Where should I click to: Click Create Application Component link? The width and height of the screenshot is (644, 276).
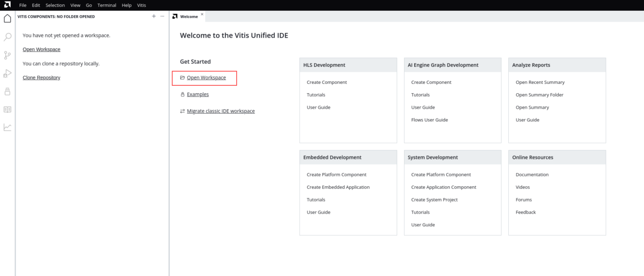tap(444, 187)
